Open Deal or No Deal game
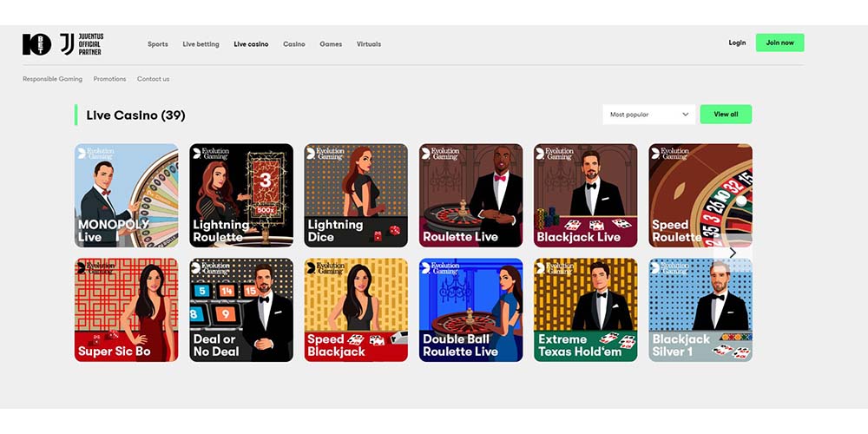Screen dimensions: 868x434 tap(241, 310)
